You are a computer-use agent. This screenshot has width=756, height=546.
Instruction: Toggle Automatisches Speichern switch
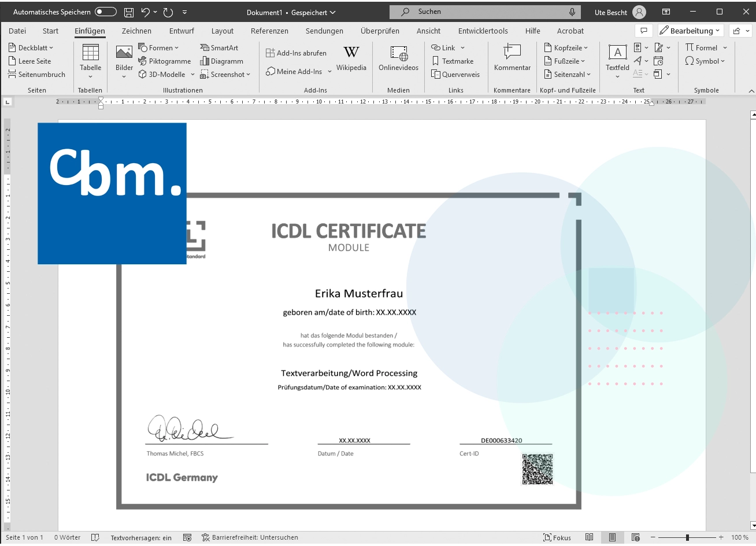pyautogui.click(x=106, y=12)
